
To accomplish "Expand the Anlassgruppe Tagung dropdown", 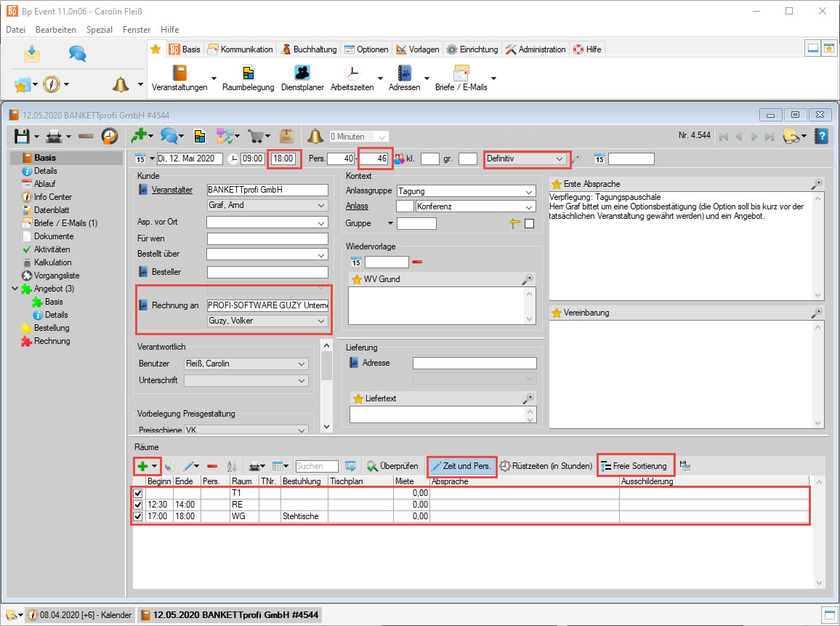I will (529, 191).
